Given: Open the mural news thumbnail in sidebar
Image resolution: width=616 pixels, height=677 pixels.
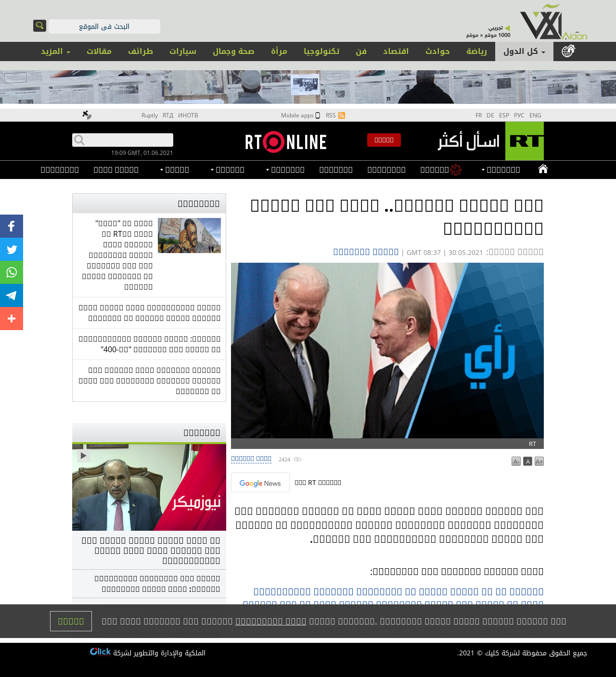Looking at the screenshot, I should [189, 235].
